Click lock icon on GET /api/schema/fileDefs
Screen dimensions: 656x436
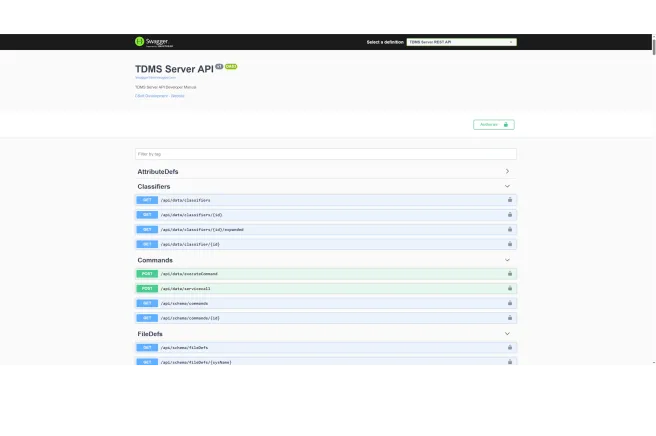tap(510, 347)
